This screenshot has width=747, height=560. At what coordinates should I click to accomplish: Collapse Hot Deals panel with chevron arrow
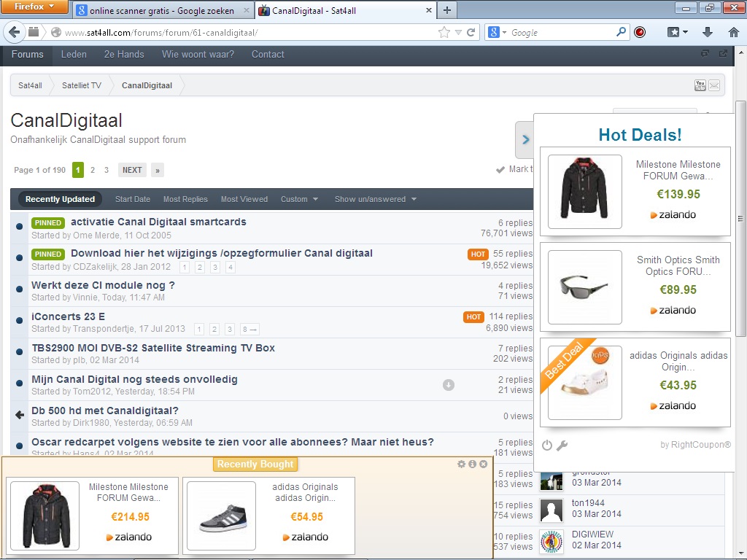click(525, 139)
